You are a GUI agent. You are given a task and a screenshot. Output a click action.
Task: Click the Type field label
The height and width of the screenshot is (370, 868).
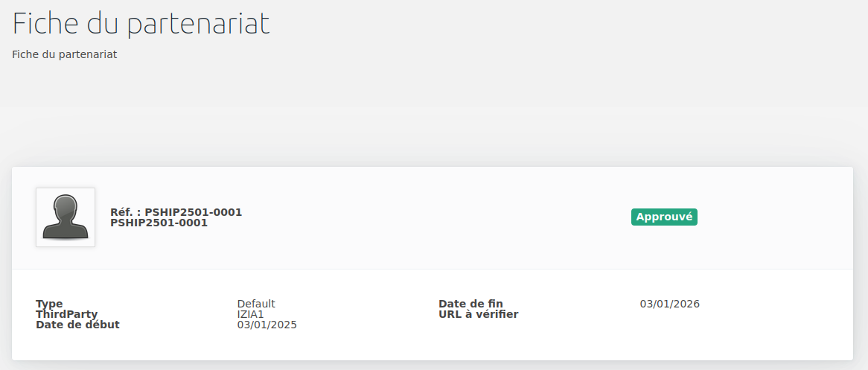(x=49, y=304)
